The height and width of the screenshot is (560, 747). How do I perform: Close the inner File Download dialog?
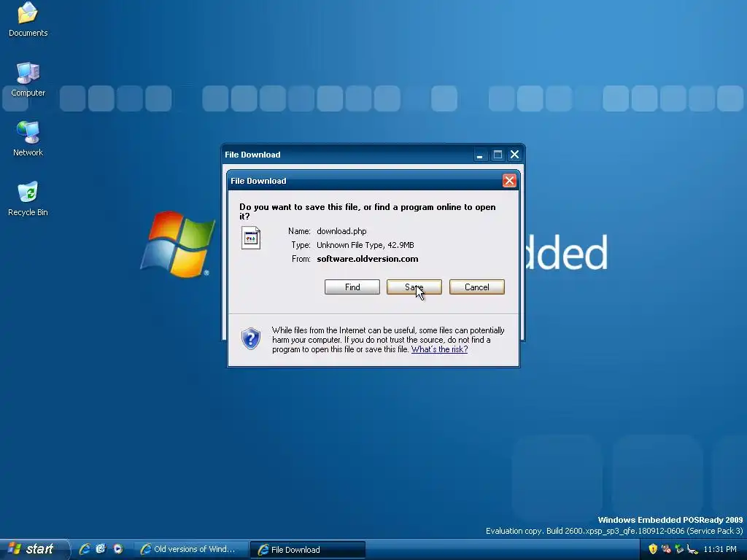tap(509, 181)
